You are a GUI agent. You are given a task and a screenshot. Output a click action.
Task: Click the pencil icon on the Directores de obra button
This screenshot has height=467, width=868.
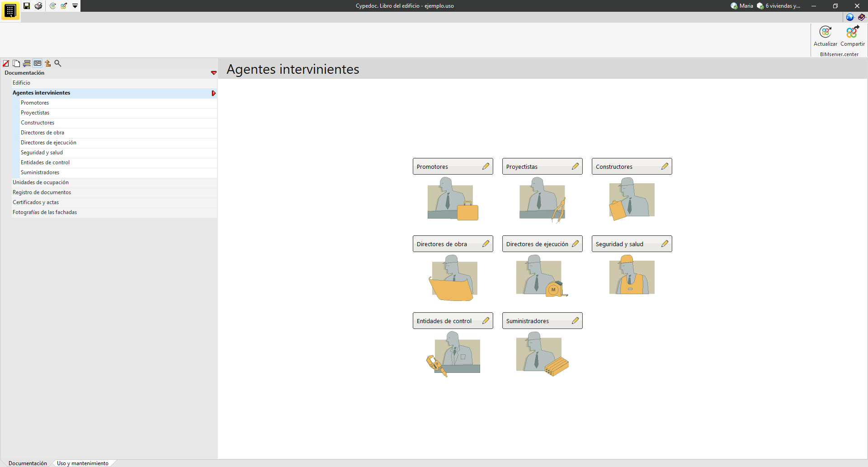[x=486, y=243]
